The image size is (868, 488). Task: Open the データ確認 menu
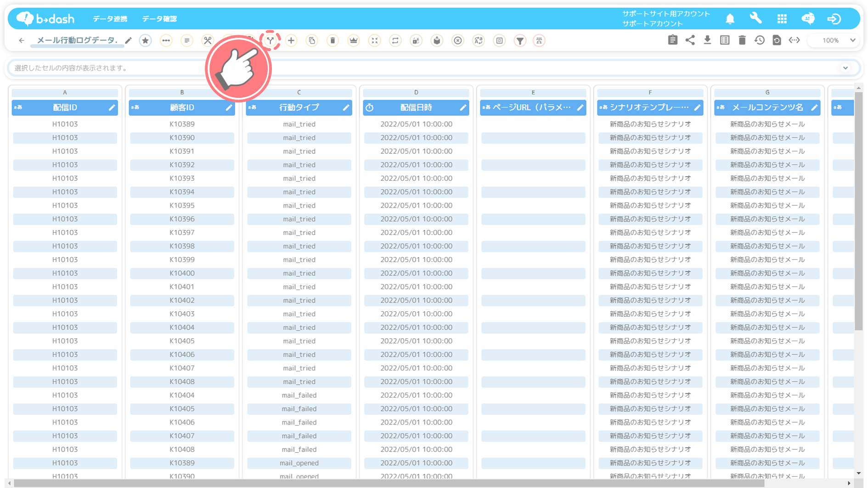click(159, 19)
